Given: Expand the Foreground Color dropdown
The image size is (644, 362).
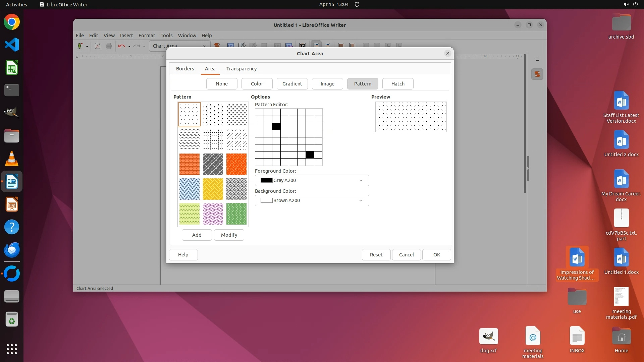Looking at the screenshot, I should click(x=361, y=180).
